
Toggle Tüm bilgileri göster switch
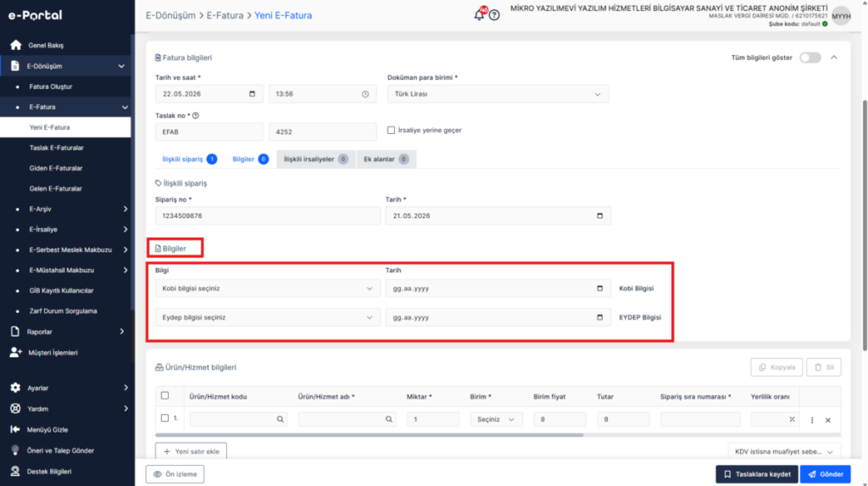click(810, 58)
